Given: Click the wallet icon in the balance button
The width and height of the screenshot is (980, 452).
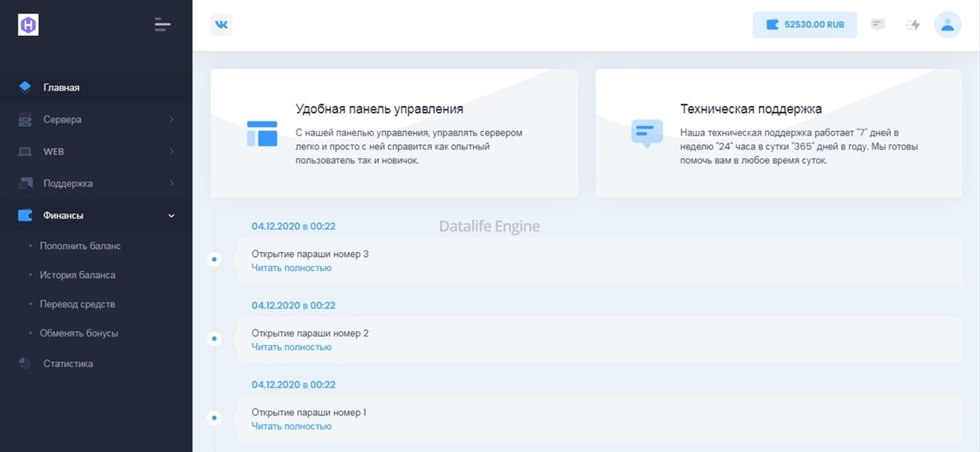Looking at the screenshot, I should 773,25.
